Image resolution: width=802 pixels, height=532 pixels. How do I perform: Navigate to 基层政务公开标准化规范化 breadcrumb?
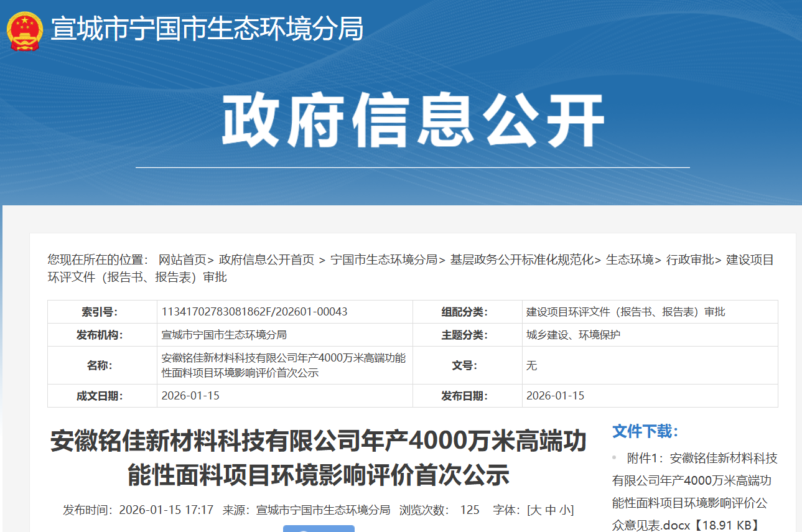[522, 260]
